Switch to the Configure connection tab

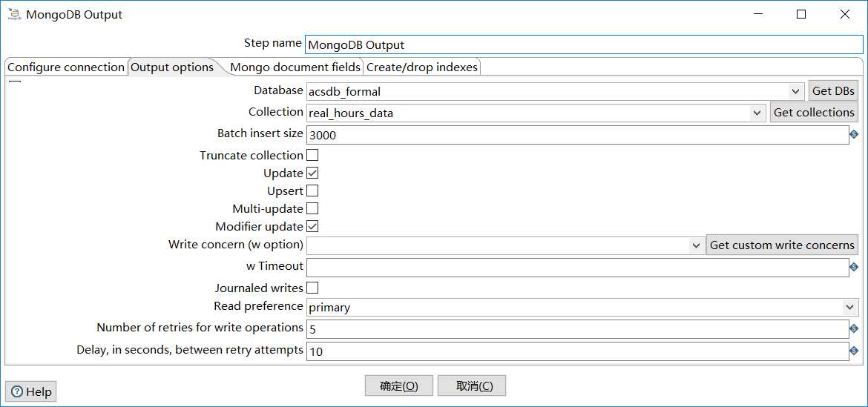(x=66, y=67)
